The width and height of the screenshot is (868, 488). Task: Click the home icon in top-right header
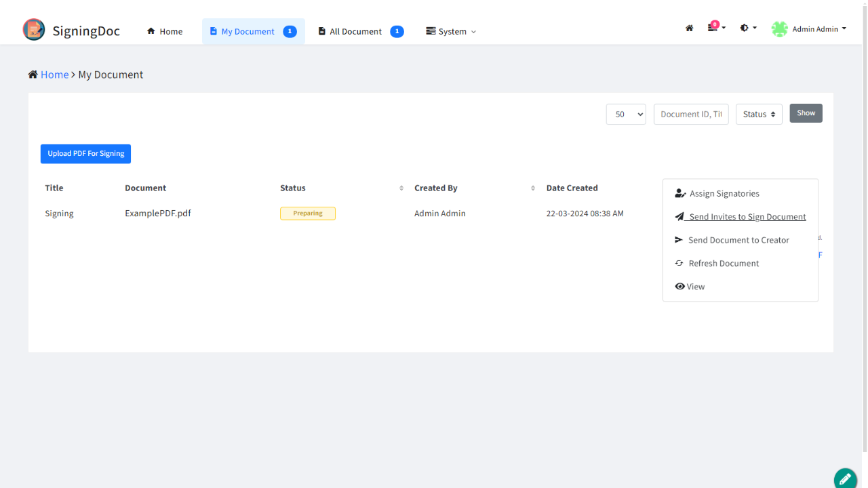pyautogui.click(x=689, y=28)
